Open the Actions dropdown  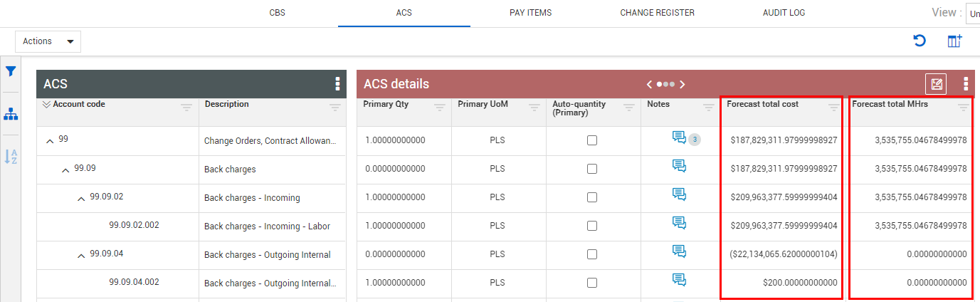click(x=48, y=41)
